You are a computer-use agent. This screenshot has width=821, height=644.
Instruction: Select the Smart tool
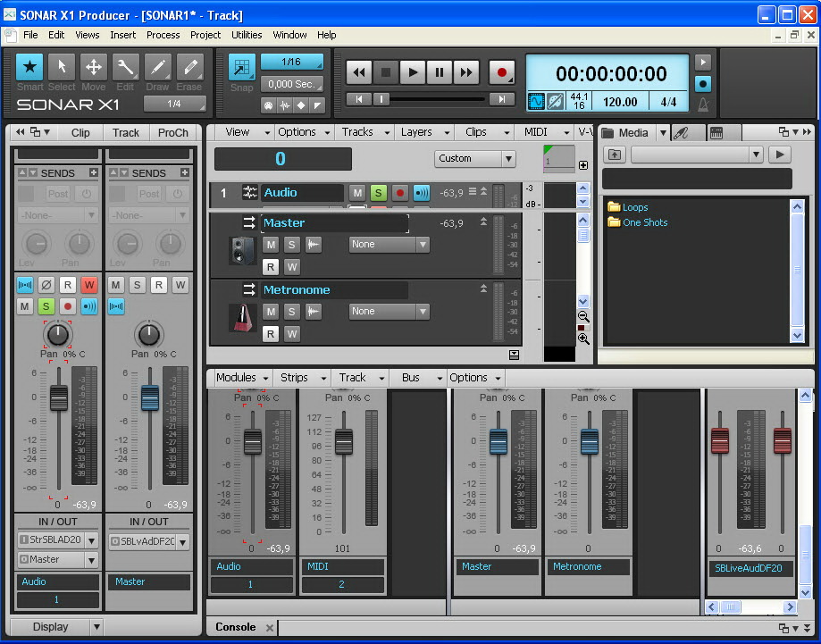29,67
